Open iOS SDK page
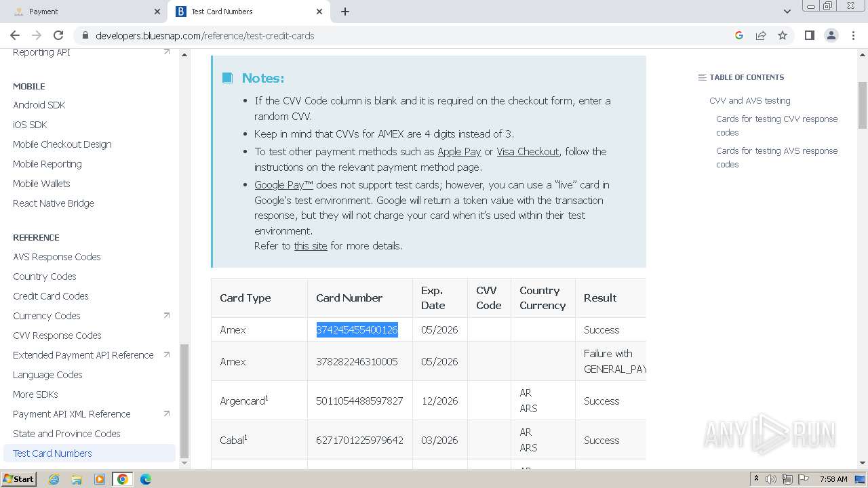 pos(30,125)
